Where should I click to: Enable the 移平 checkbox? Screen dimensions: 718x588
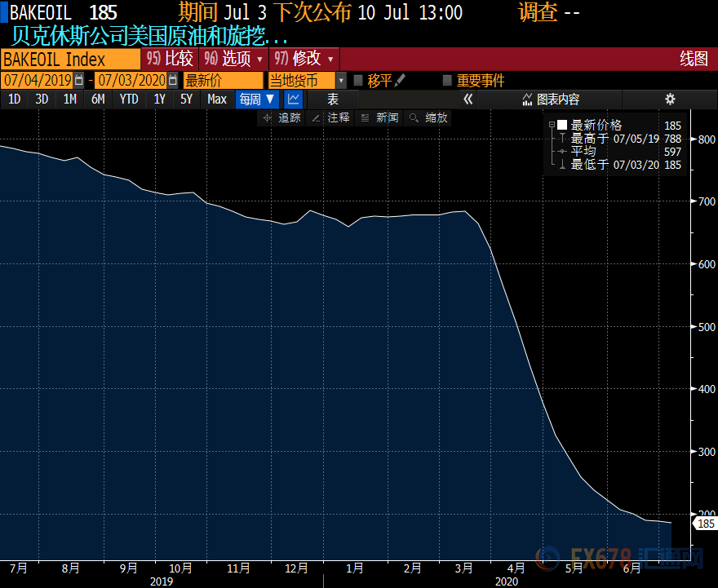[358, 80]
